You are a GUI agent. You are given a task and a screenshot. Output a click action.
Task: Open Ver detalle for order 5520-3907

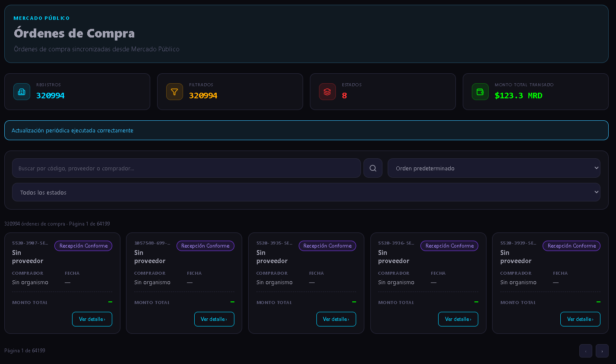92,319
